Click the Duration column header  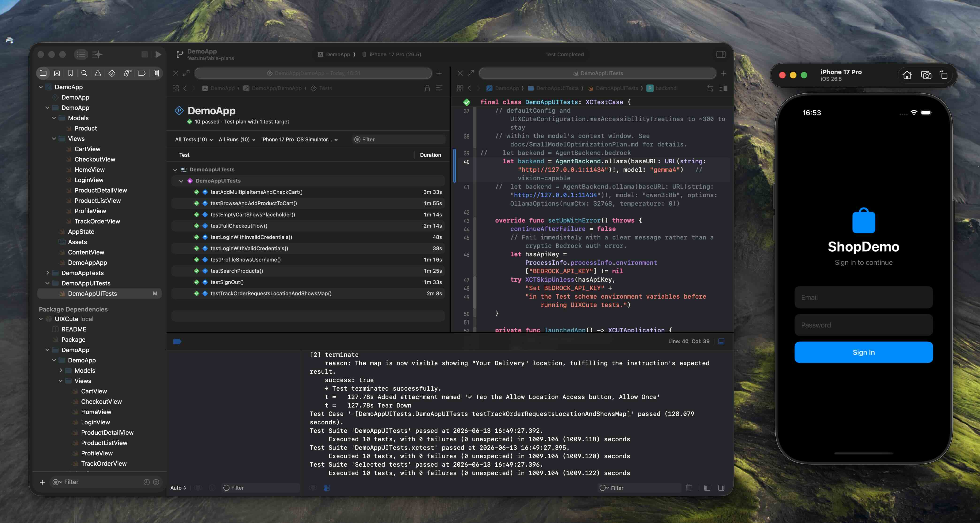[x=430, y=155]
